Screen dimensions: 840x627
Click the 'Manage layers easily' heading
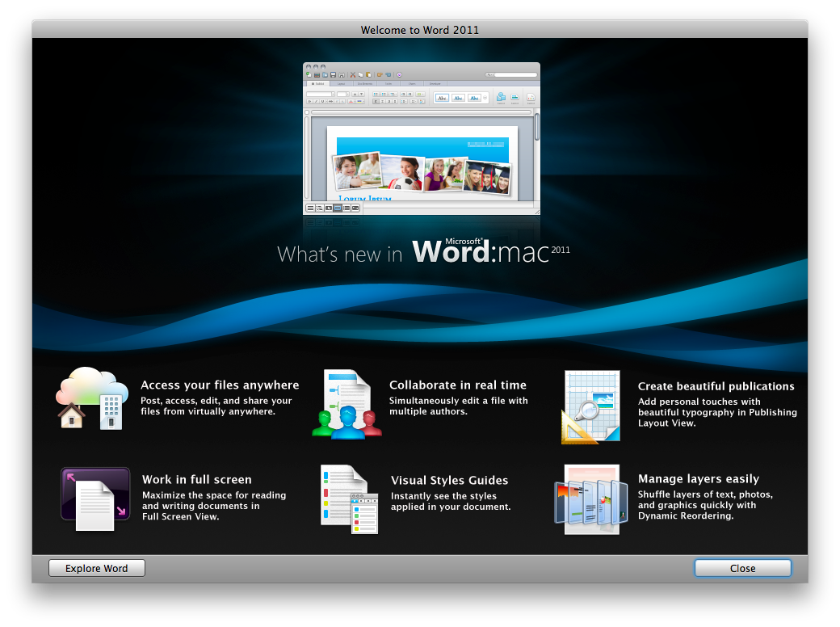pos(699,478)
